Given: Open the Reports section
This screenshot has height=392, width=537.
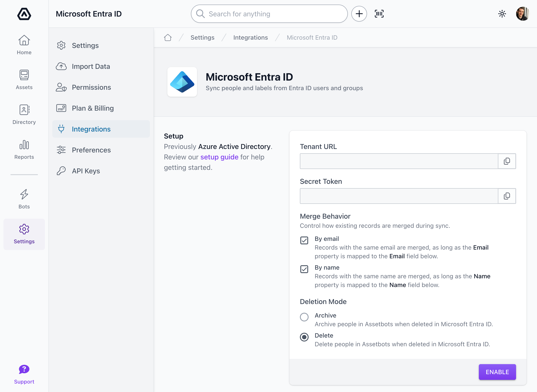Looking at the screenshot, I should [x=24, y=149].
